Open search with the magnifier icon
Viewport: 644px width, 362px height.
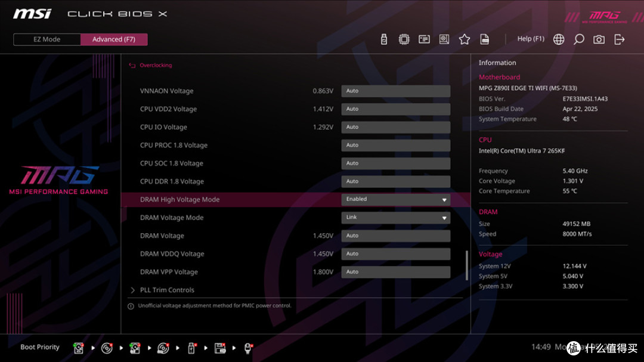click(x=578, y=39)
